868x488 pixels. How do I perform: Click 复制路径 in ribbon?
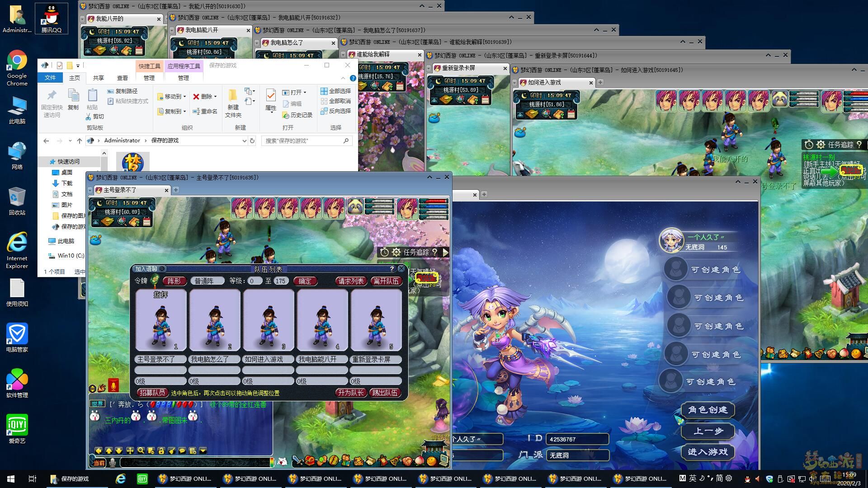(x=123, y=91)
